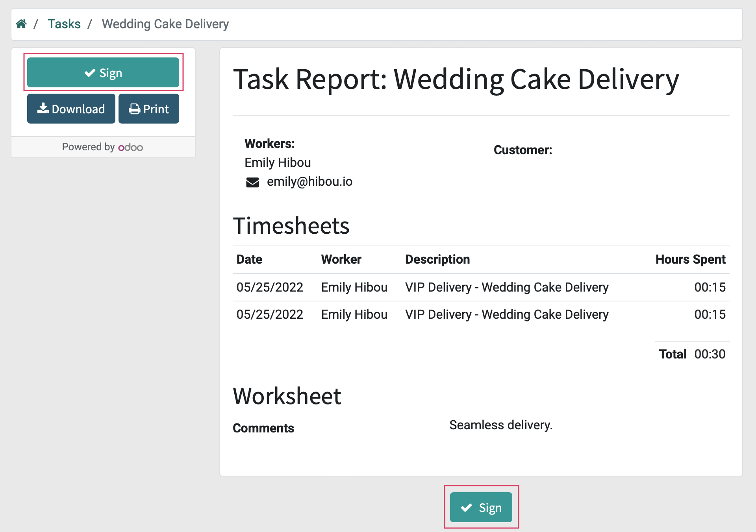756x532 pixels.
Task: Click the total hours value 00:30
Action: (x=710, y=354)
